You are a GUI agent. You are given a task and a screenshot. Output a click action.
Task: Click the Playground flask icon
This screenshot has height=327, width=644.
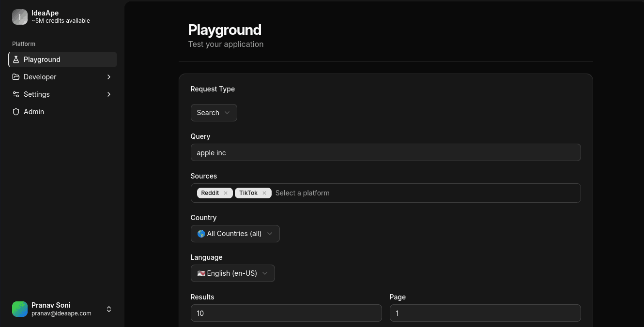coord(16,59)
